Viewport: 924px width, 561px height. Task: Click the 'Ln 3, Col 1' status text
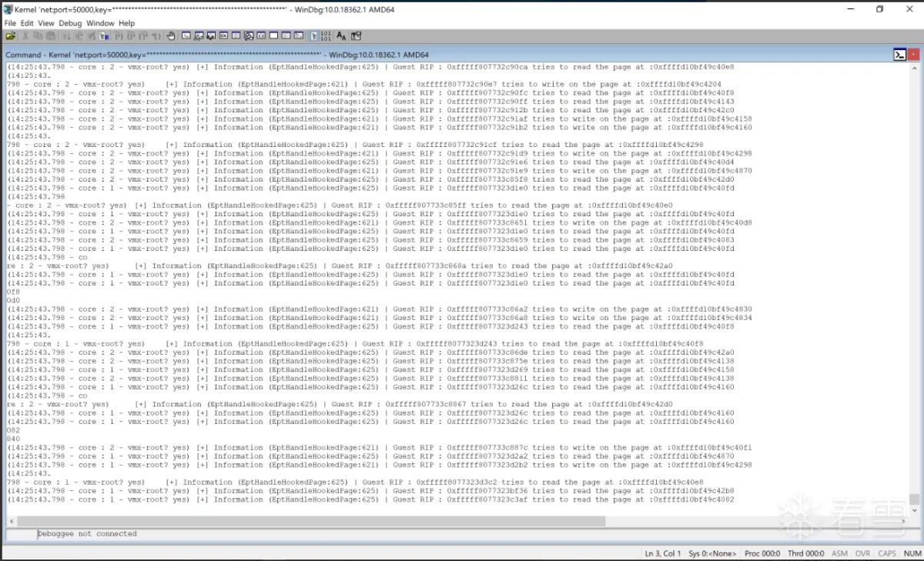click(x=662, y=553)
